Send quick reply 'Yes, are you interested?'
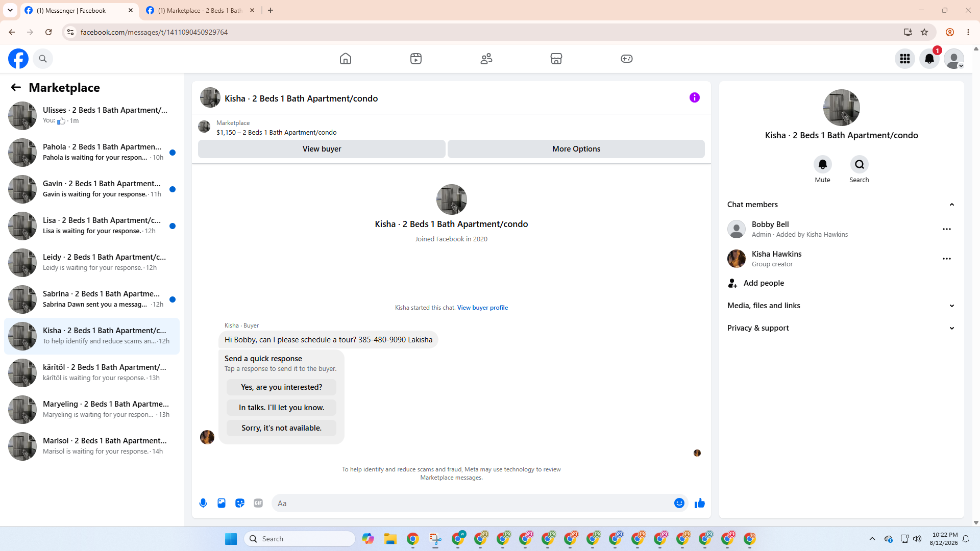 click(x=281, y=387)
